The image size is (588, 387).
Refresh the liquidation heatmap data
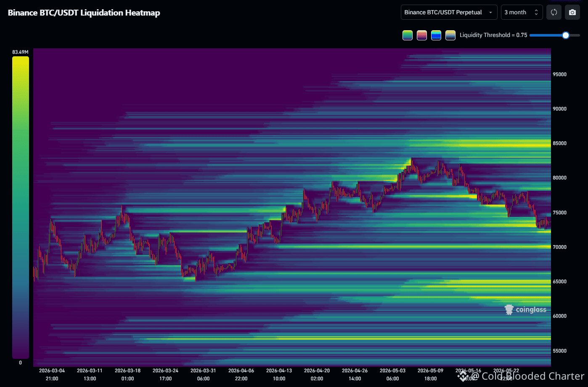coord(554,13)
